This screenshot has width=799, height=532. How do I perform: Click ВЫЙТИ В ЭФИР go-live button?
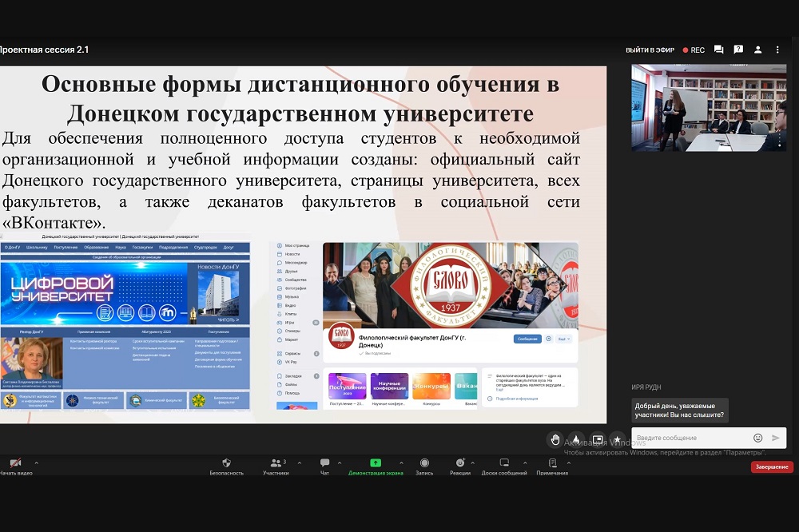click(x=650, y=50)
